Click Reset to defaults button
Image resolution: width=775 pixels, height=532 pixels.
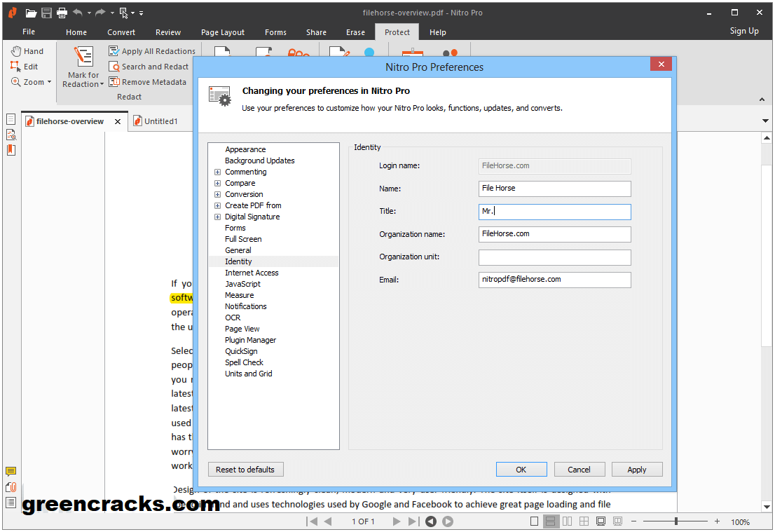(245, 469)
